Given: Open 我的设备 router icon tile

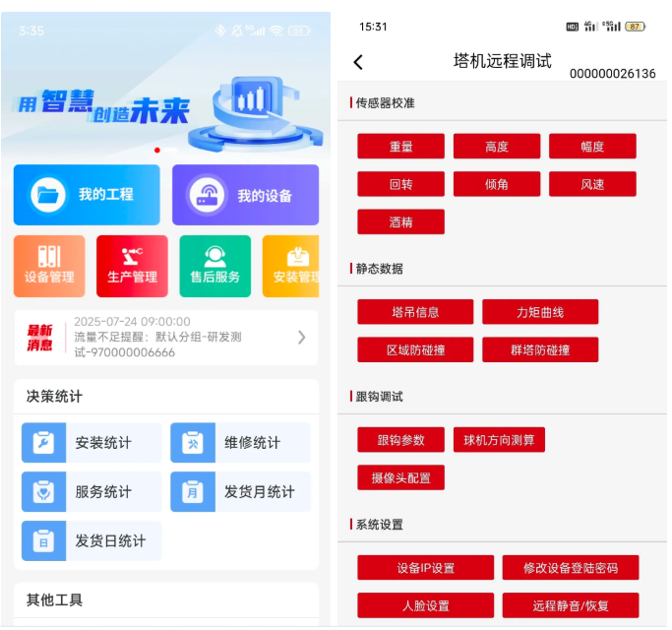Looking at the screenshot, I should (x=207, y=195).
